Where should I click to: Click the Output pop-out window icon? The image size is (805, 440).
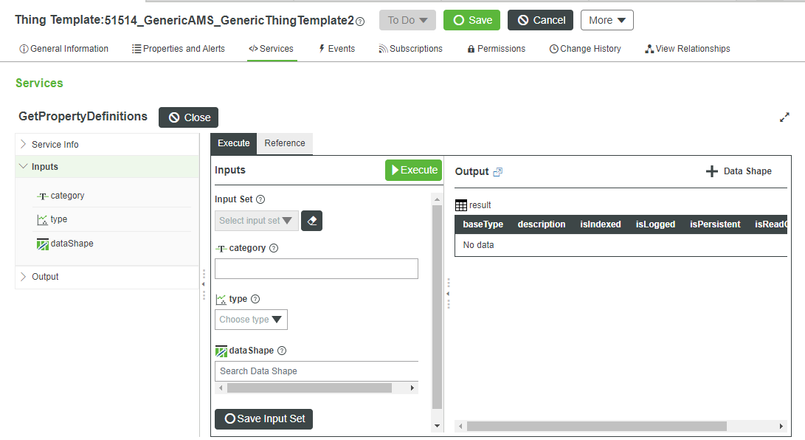(x=498, y=172)
